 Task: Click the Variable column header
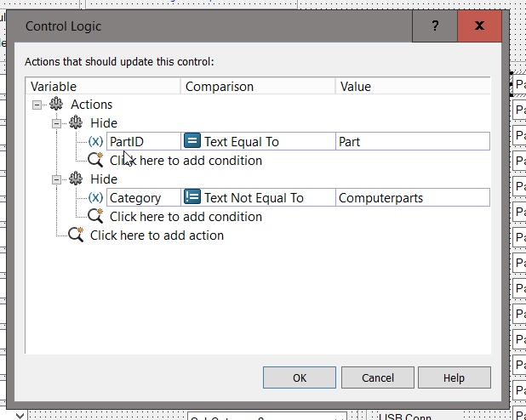coord(103,87)
